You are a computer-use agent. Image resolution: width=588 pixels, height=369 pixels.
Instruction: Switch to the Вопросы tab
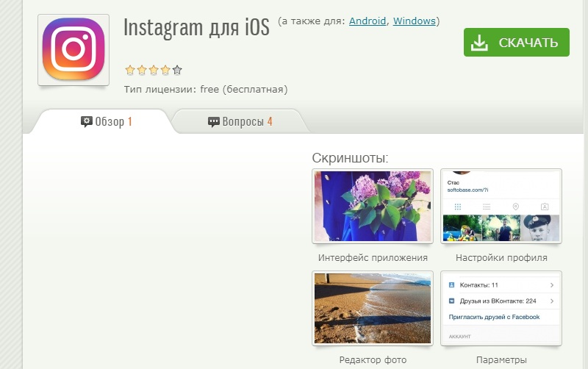pyautogui.click(x=240, y=121)
